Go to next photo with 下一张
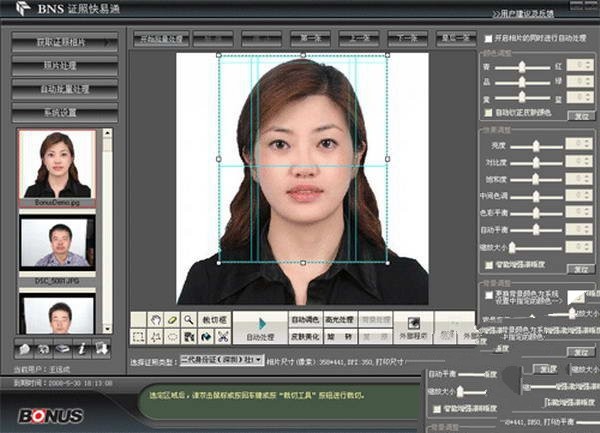 408,38
